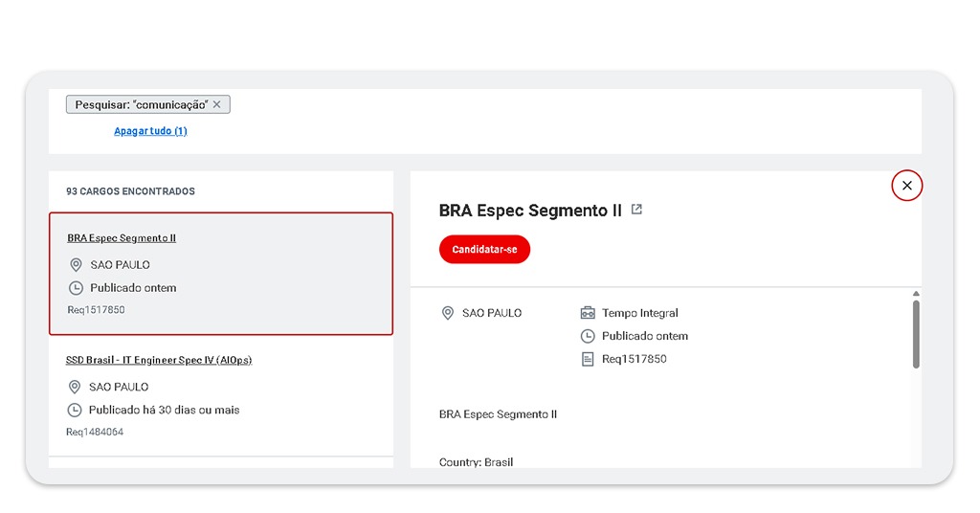Click location pin icon in details panel
980x513 pixels.
tap(447, 313)
